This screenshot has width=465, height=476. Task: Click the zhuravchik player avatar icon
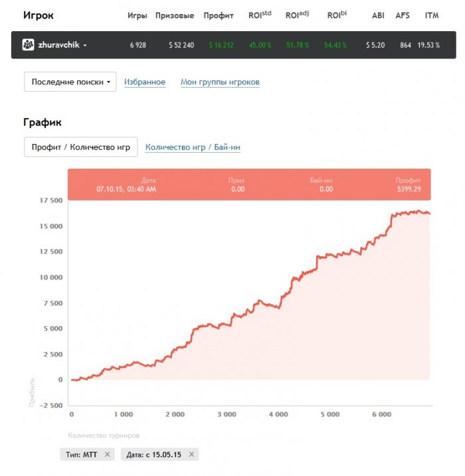(29, 45)
